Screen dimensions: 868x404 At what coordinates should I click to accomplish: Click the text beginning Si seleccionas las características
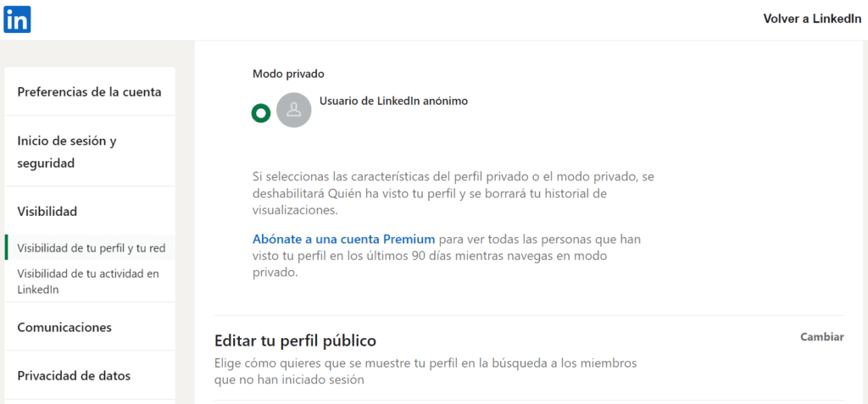[453, 194]
